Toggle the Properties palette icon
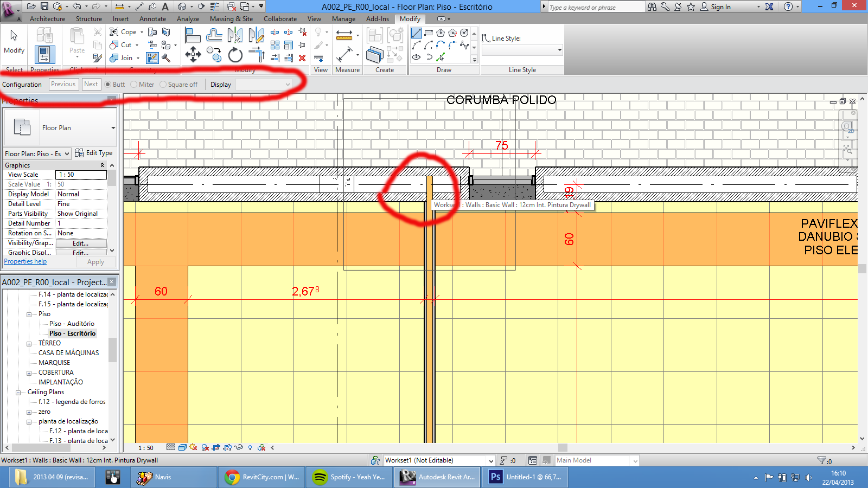The height and width of the screenshot is (488, 868). pos(44,55)
